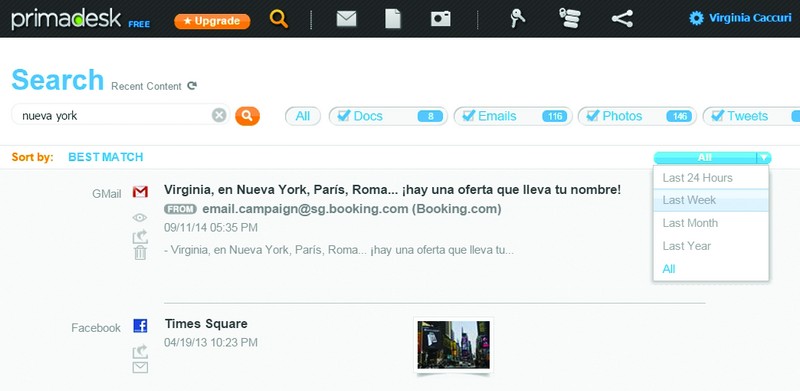
Task: Open Virginia Caccuri account menu
Action: click(750, 18)
